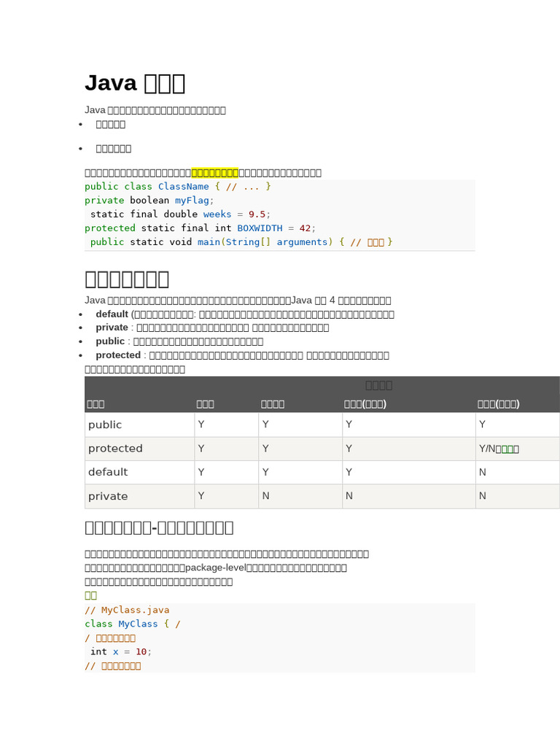Click the bold protected bullet term
The height and width of the screenshot is (747, 560).
[x=118, y=355]
